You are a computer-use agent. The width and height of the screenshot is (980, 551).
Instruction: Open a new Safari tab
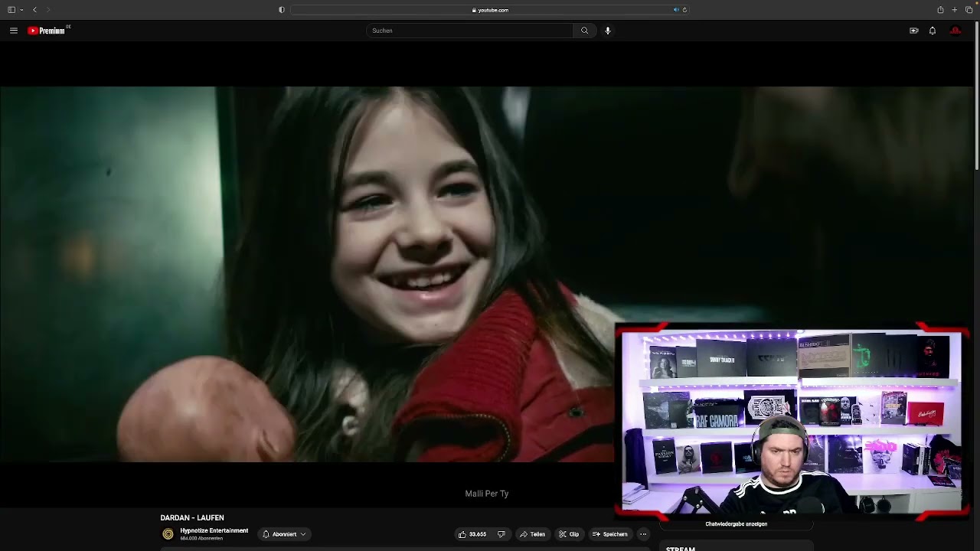[955, 10]
